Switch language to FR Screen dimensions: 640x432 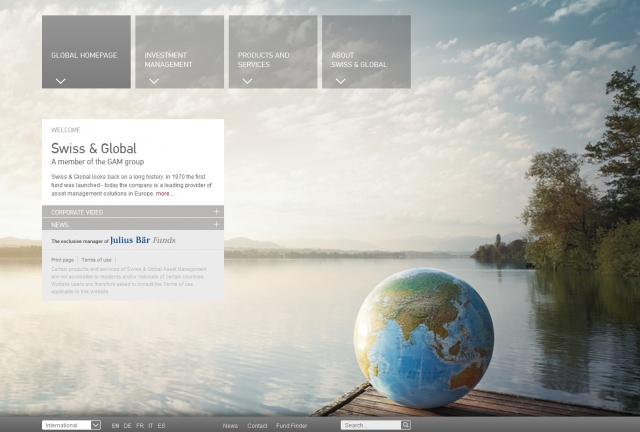coord(139,426)
